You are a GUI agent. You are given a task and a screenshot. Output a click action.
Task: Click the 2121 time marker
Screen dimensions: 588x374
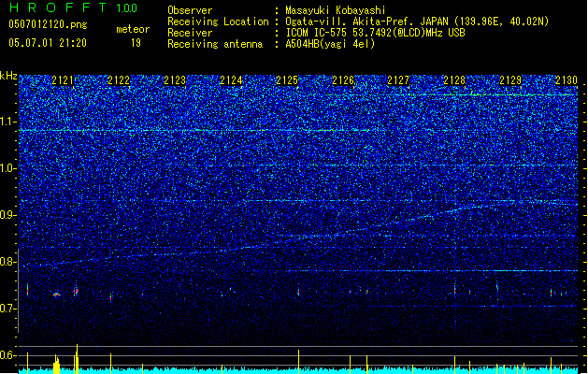(63, 80)
